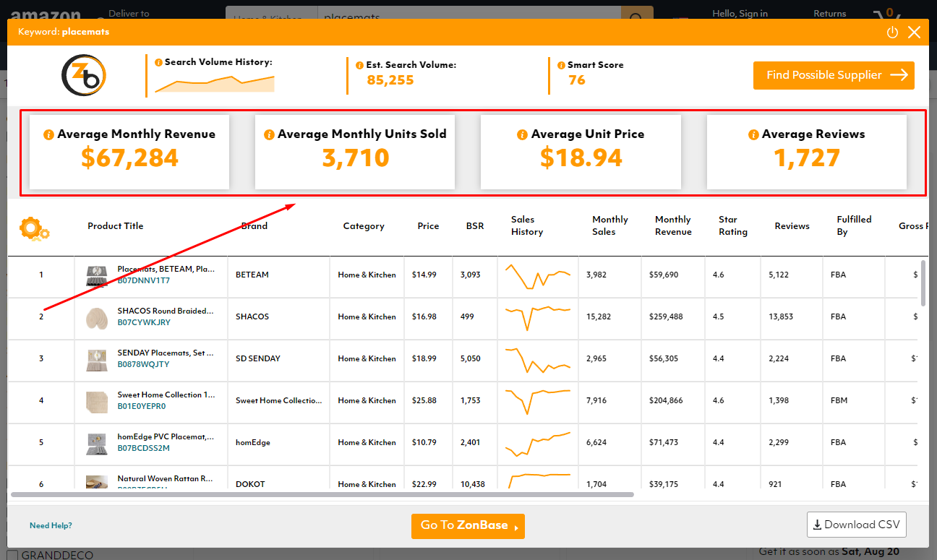This screenshot has width=937, height=560.
Task: Sort by Product Title column header
Action: (x=116, y=226)
